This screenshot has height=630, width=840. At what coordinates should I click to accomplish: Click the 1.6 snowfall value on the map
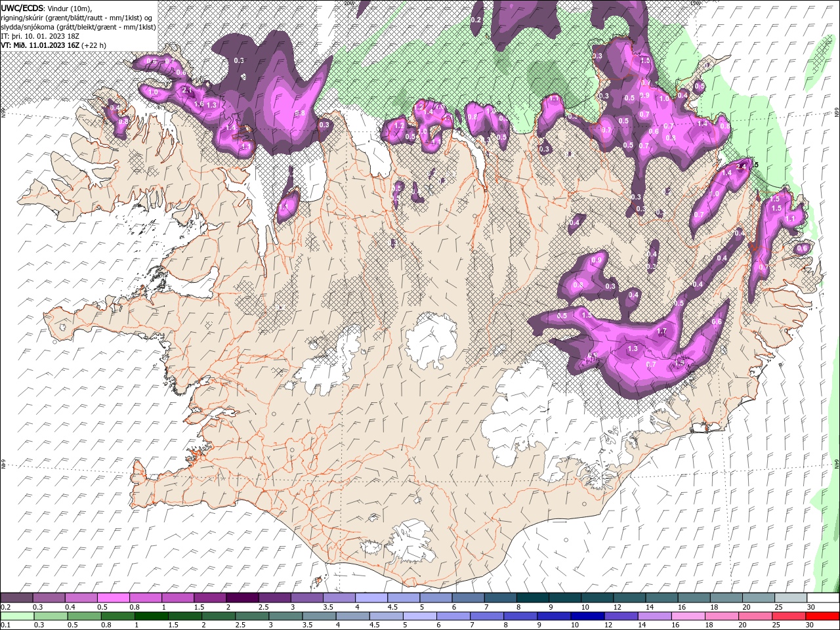click(x=199, y=104)
